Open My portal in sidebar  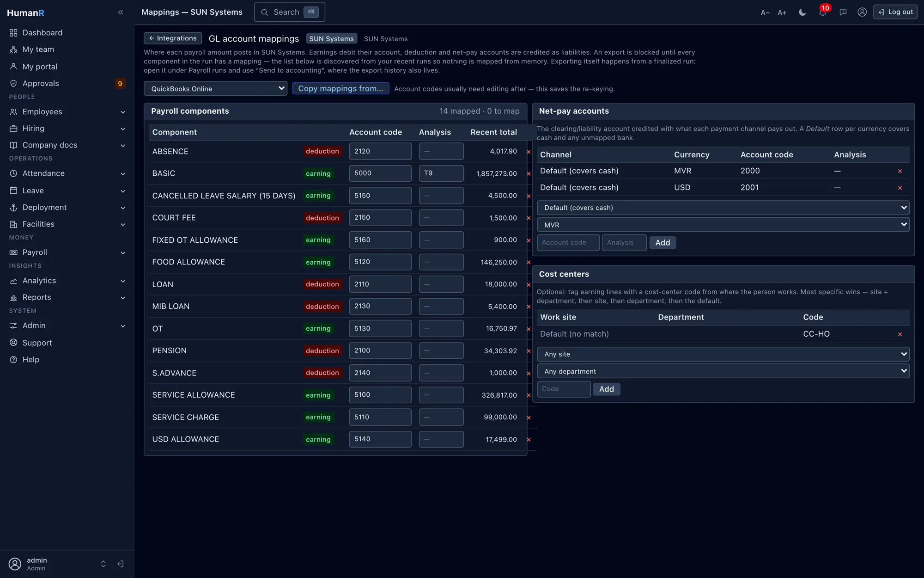coord(67,67)
